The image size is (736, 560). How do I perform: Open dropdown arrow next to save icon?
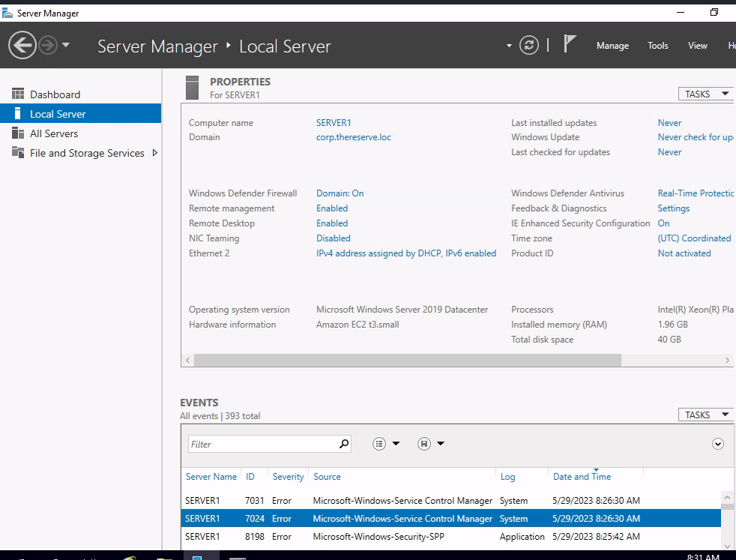(x=440, y=444)
